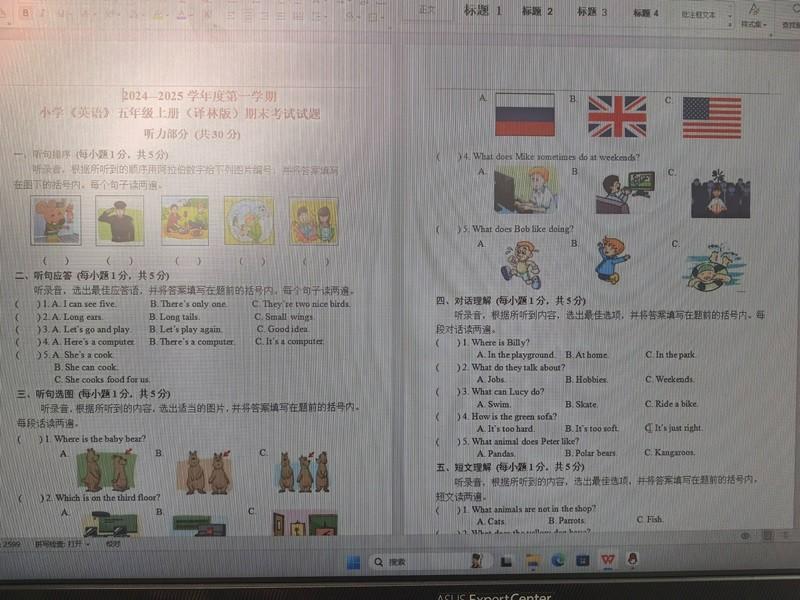
Task: Apply the 标题 4 heading style
Action: (646, 13)
